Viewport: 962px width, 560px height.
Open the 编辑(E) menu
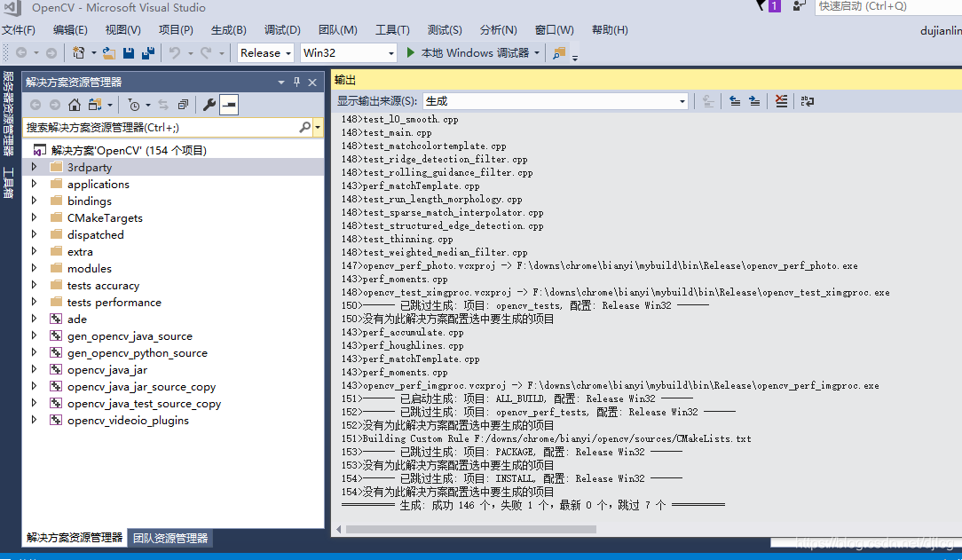70,30
